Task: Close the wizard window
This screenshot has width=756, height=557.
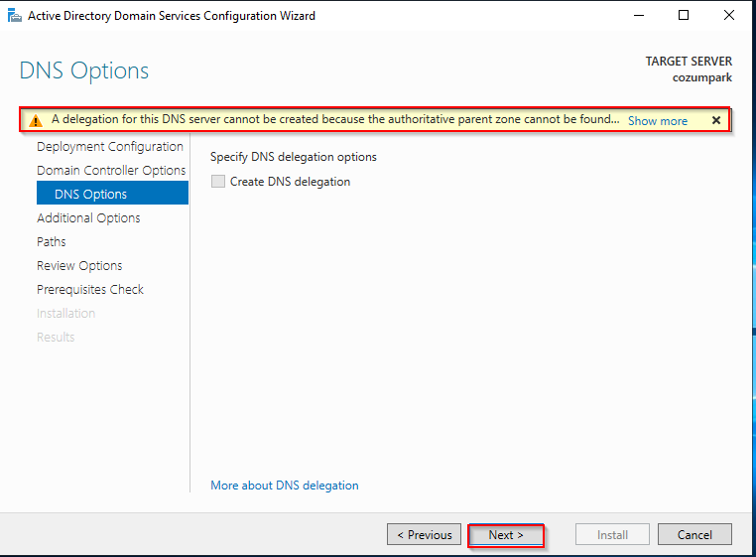Action: 729,16
